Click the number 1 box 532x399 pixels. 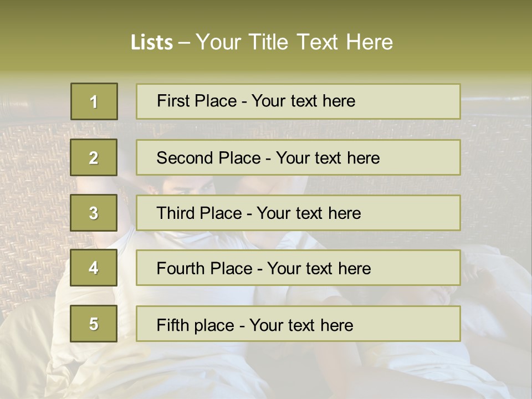[x=94, y=101]
